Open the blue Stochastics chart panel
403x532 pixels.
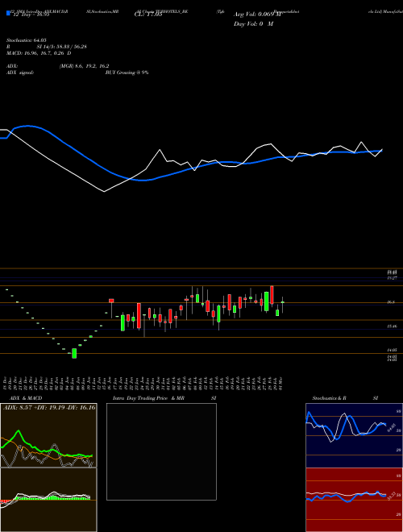coord(354,435)
